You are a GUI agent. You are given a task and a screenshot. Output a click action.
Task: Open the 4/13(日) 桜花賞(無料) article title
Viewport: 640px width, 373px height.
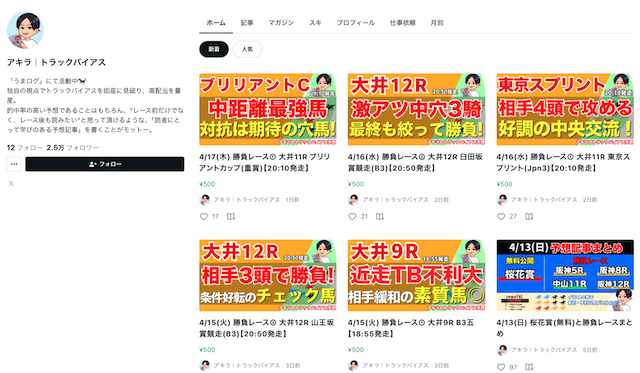pos(564,328)
